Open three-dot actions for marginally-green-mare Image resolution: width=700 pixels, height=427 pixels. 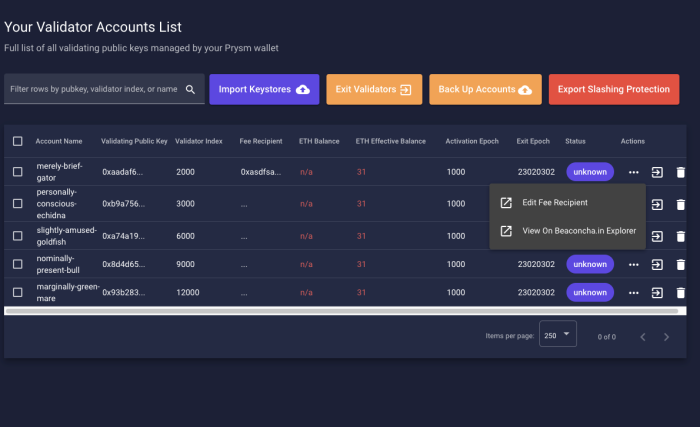(x=633, y=293)
